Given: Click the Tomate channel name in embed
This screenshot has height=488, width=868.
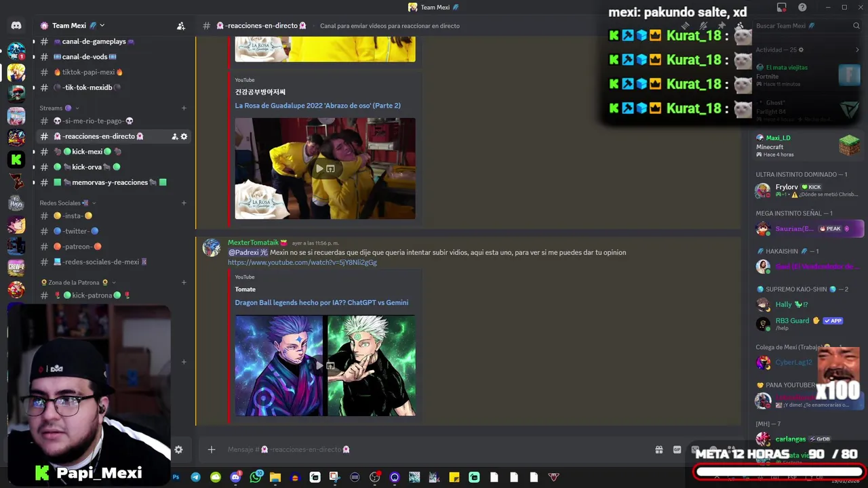Looking at the screenshot, I should coord(245,289).
